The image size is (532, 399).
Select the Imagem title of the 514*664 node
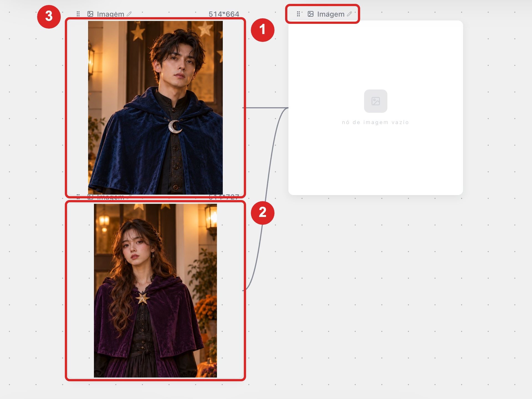pos(110,14)
